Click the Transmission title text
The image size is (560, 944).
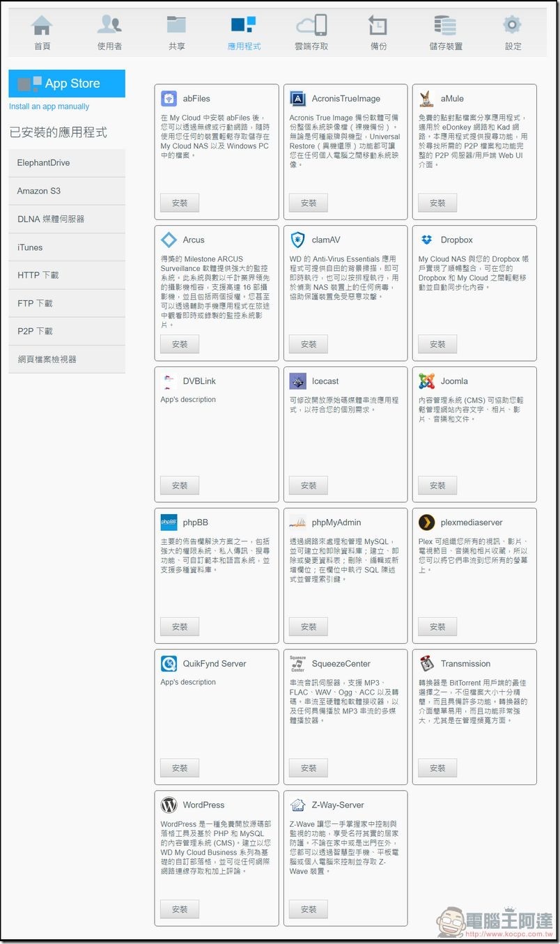click(465, 664)
